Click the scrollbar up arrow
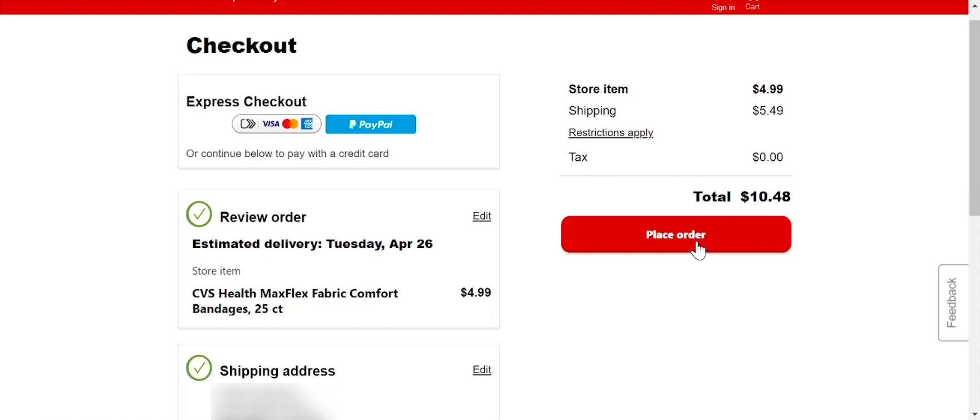Image resolution: width=980 pixels, height=420 pixels. (974, 4)
